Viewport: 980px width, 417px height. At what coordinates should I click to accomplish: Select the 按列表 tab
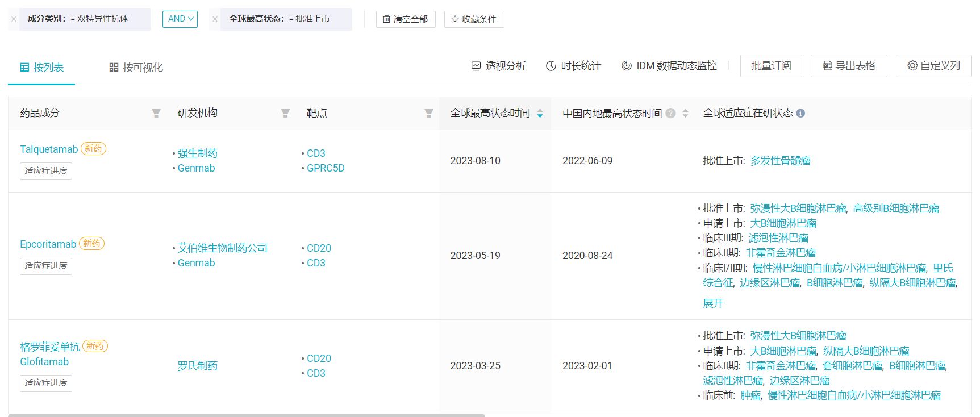point(41,68)
